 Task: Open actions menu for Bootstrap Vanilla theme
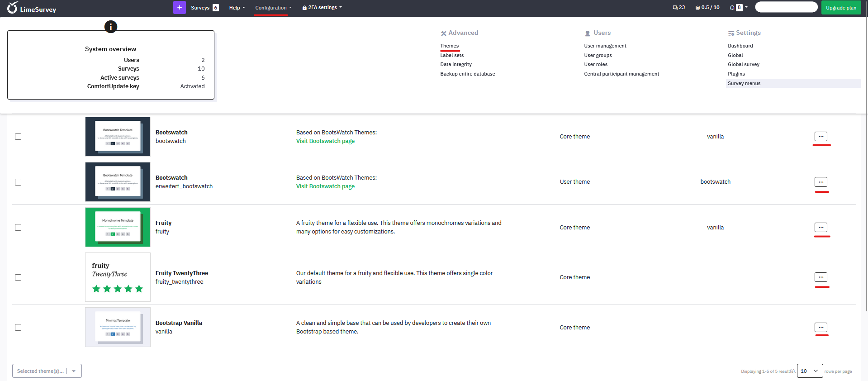tap(821, 328)
